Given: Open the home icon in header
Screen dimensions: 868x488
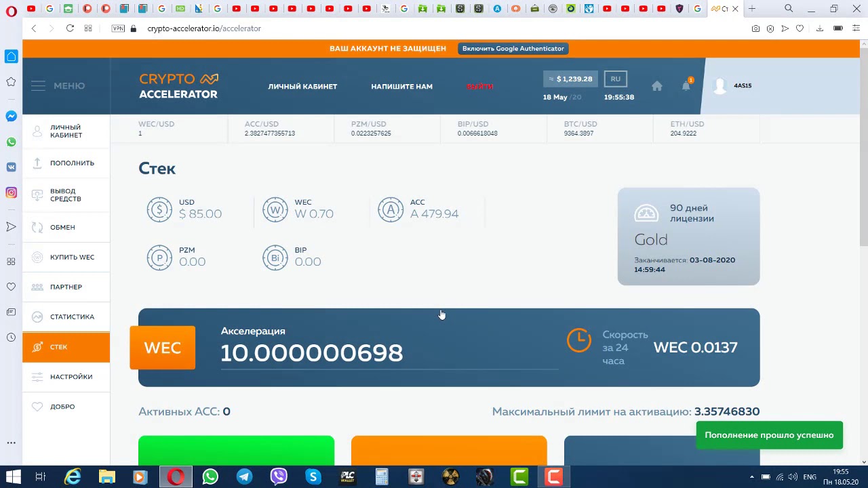Looking at the screenshot, I should tap(657, 86).
